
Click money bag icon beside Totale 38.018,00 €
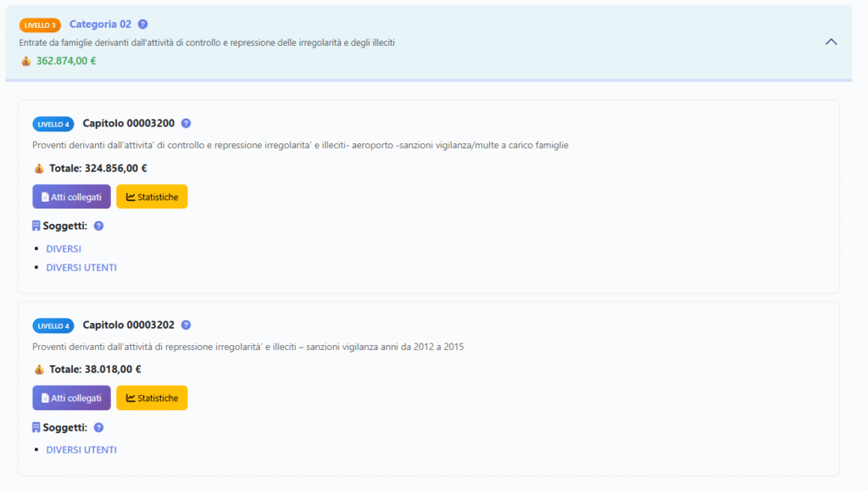click(x=38, y=370)
